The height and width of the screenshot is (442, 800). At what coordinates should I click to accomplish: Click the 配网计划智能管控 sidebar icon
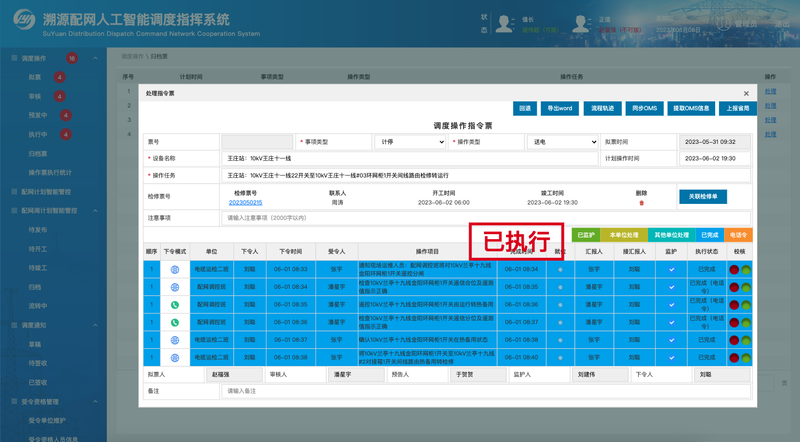tap(14, 192)
